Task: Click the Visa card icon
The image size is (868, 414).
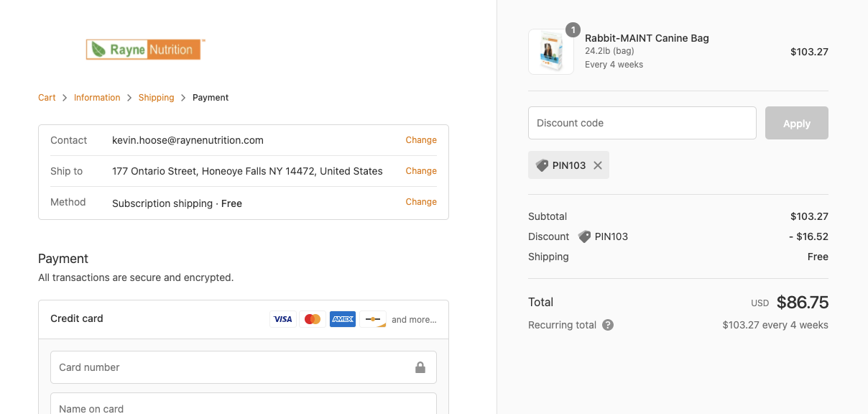Action: click(283, 319)
